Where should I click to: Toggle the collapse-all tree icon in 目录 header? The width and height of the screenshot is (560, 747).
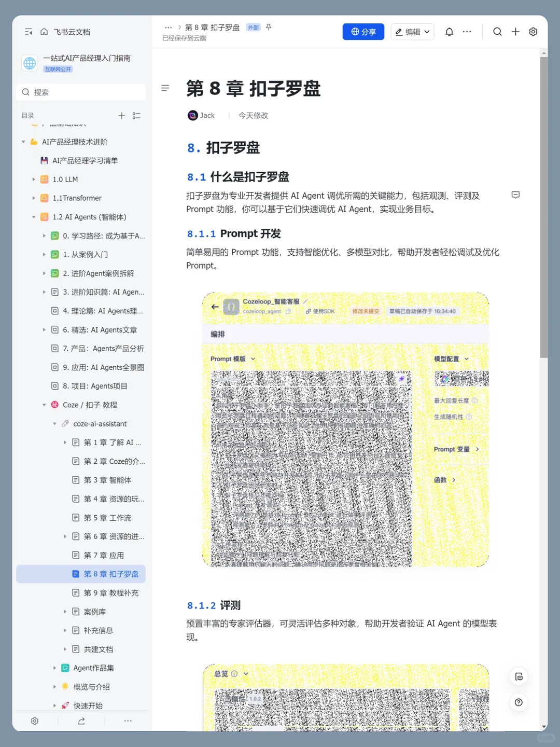[x=136, y=116]
